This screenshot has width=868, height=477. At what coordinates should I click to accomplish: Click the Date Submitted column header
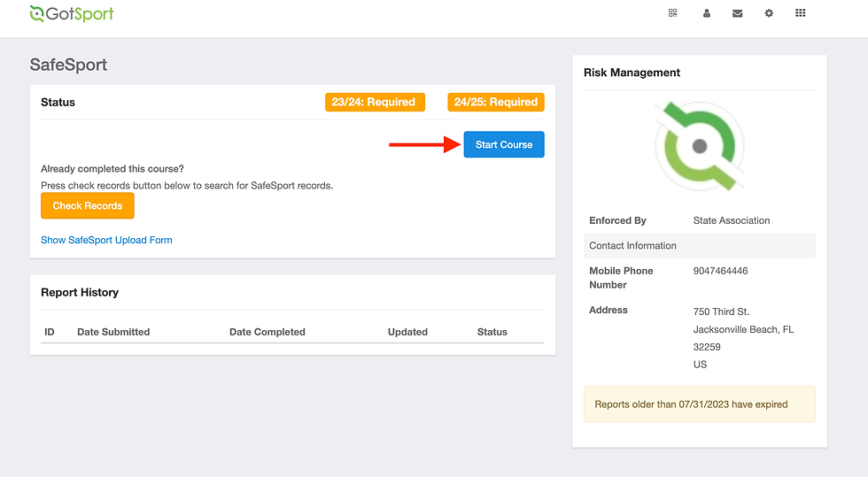click(x=113, y=332)
